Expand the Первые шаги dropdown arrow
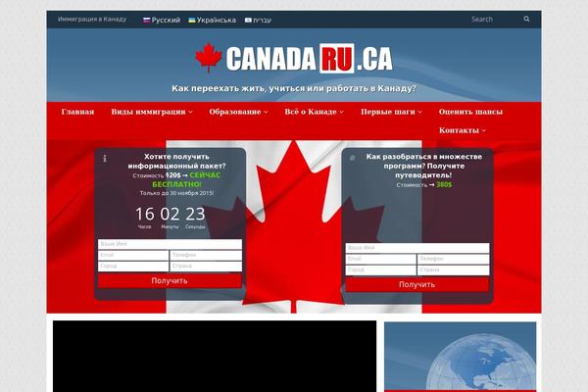Screen dimensions: 588x392 point(420,112)
